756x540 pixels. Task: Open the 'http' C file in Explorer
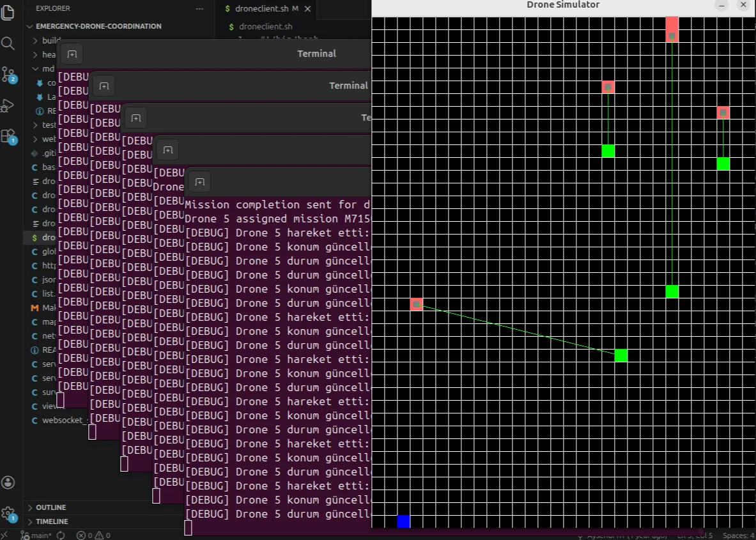pos(43,266)
